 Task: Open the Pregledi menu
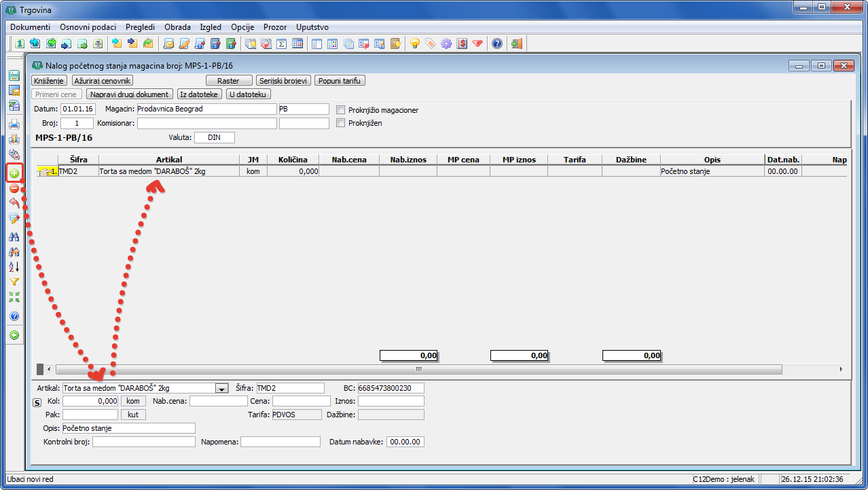click(140, 27)
